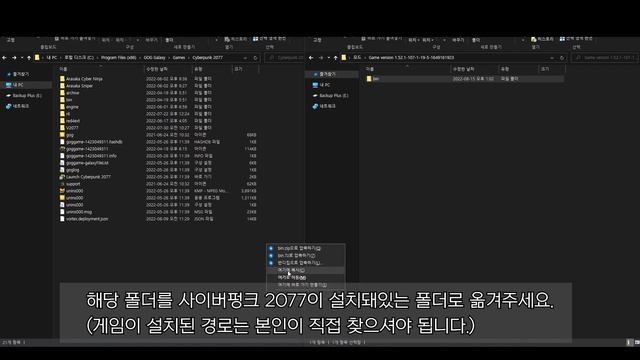Choose '여기로 이동' (Move here) menu item
The image size is (640, 360).
(306, 278)
